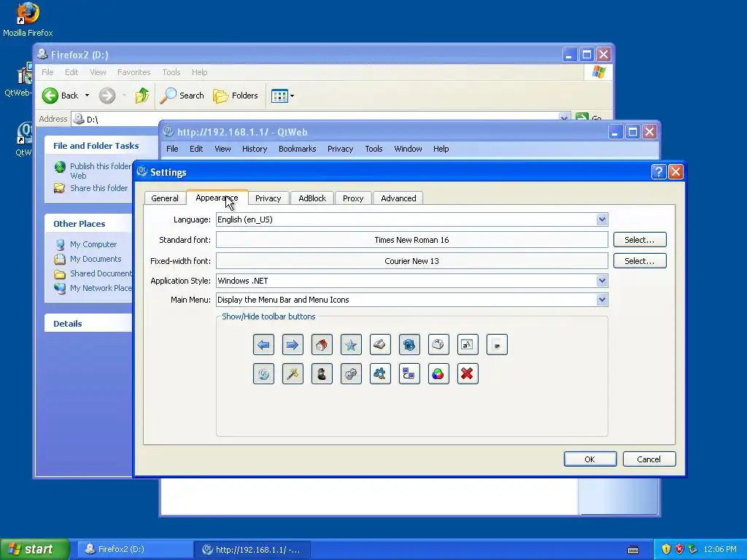Toggle the small dark dot toolbar button
Screen dimensions: 747x560
pos(497,345)
